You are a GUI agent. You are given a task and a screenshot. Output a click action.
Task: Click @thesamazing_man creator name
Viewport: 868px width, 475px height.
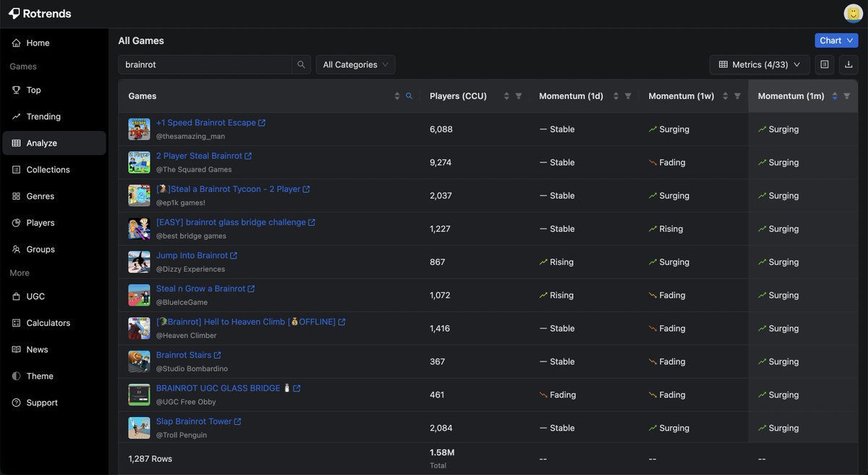tap(190, 136)
